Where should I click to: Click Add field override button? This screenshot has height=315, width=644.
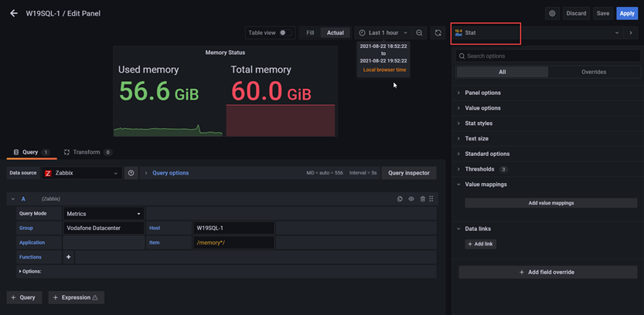pyautogui.click(x=547, y=273)
